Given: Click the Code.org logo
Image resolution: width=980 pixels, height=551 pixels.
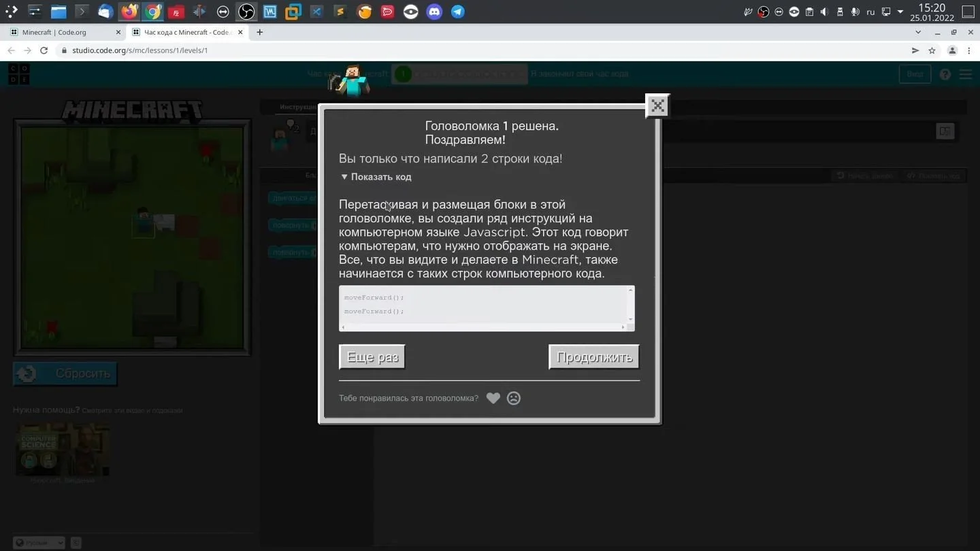Looking at the screenshot, I should [18, 74].
